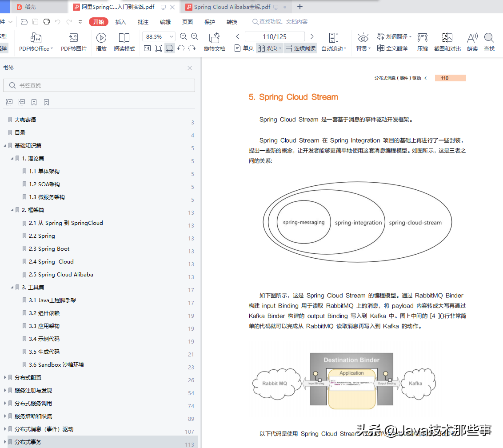This screenshot has width=503, height=448.
Task: Open the 压缩 compress tool
Action: [x=423, y=42]
